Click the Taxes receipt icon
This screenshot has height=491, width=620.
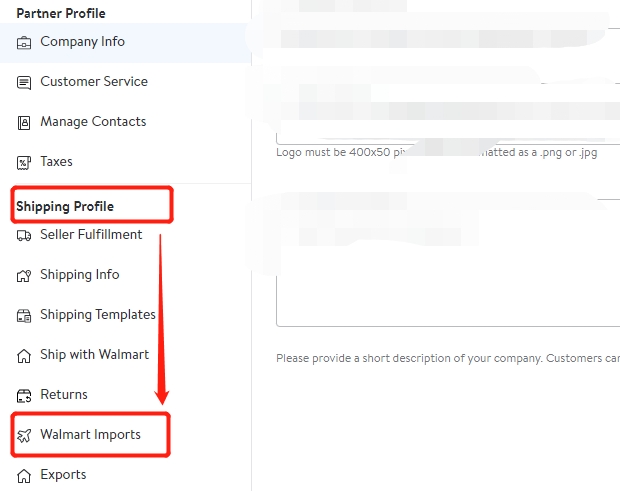click(24, 162)
